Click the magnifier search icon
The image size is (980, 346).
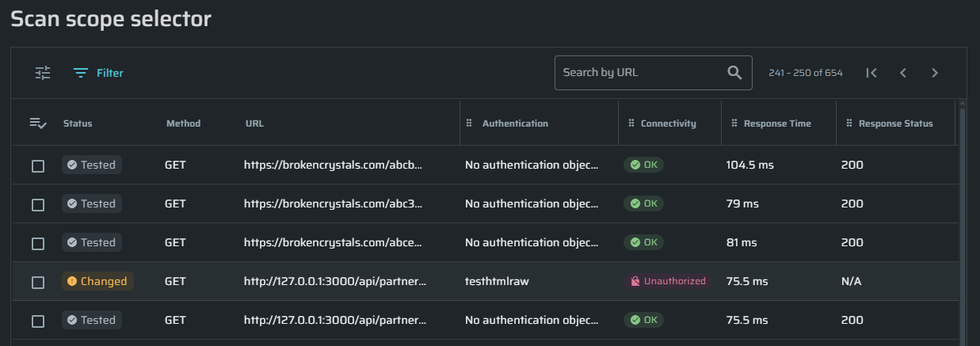734,72
